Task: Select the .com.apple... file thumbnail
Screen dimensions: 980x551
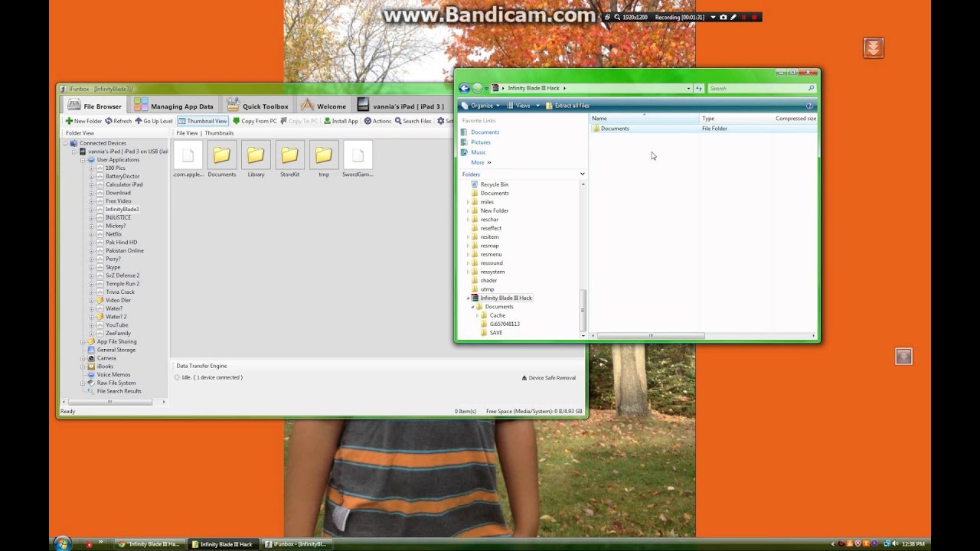Action: (188, 159)
